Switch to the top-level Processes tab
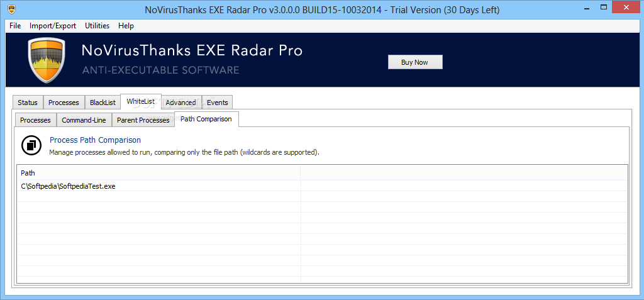This screenshot has width=644, height=300. (64, 103)
